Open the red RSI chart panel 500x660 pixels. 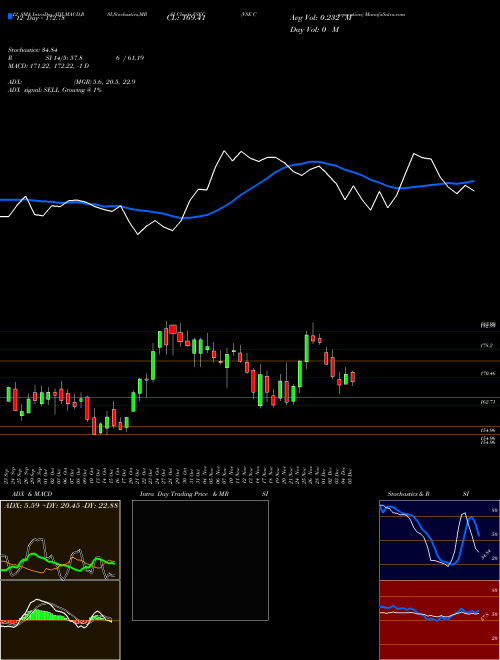click(x=439, y=620)
